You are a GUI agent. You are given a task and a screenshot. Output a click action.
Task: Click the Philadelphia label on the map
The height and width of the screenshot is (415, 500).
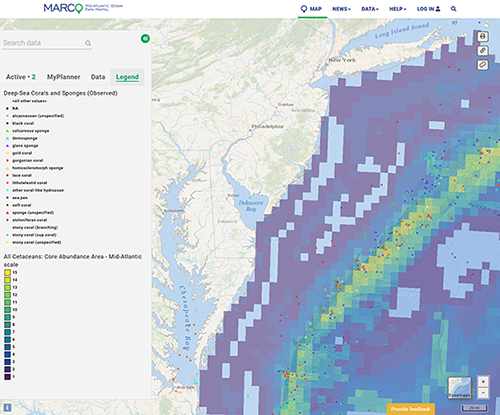click(267, 126)
